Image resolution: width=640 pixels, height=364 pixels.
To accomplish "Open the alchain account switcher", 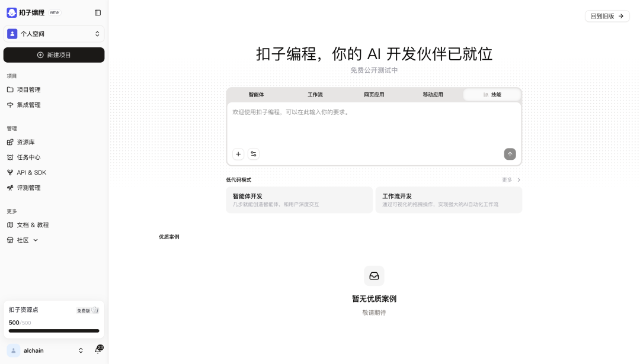I will click(x=46, y=350).
